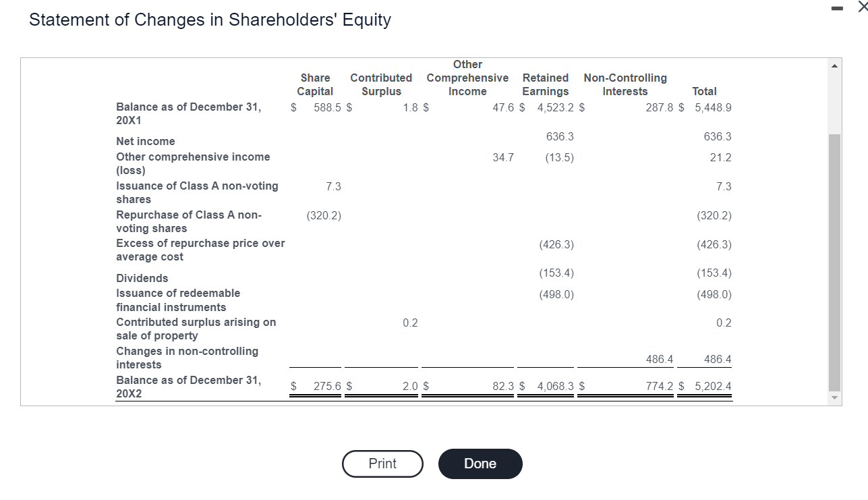This screenshot has width=868, height=500.
Task: Click the Done button
Action: pyautogui.click(x=480, y=464)
